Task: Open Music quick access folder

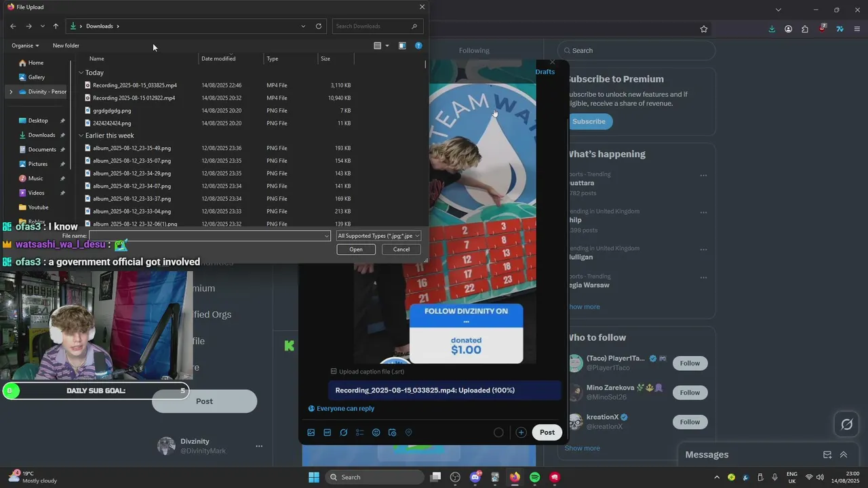Action: click(x=35, y=178)
